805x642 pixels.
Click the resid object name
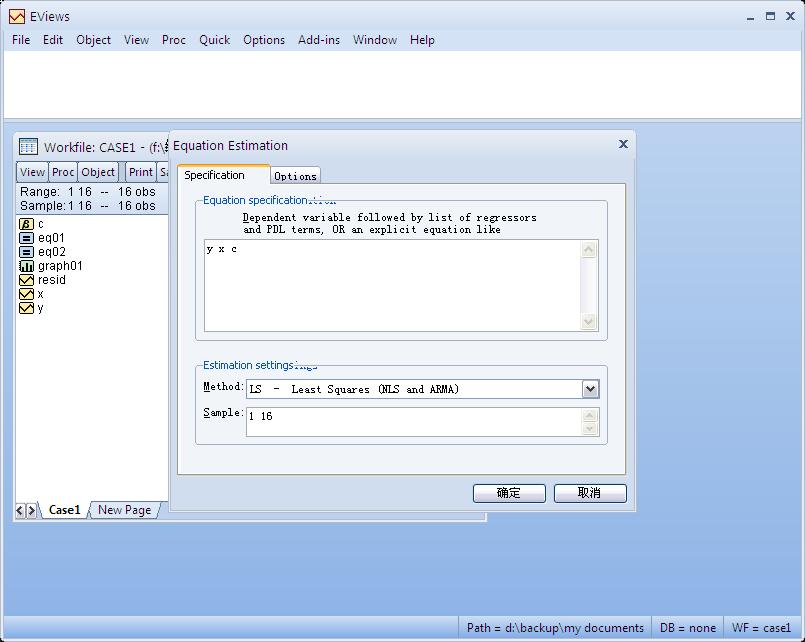click(x=52, y=280)
